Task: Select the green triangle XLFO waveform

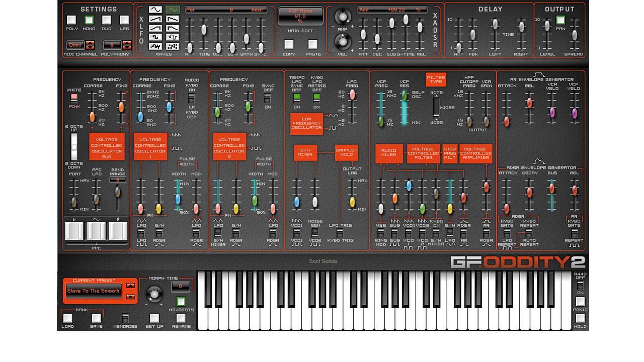Action: pyautogui.click(x=173, y=10)
